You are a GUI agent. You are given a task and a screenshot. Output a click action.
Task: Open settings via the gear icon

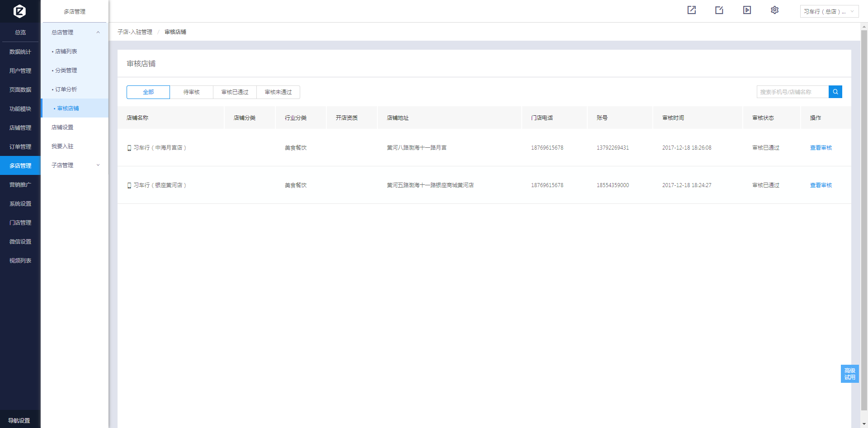click(x=774, y=10)
